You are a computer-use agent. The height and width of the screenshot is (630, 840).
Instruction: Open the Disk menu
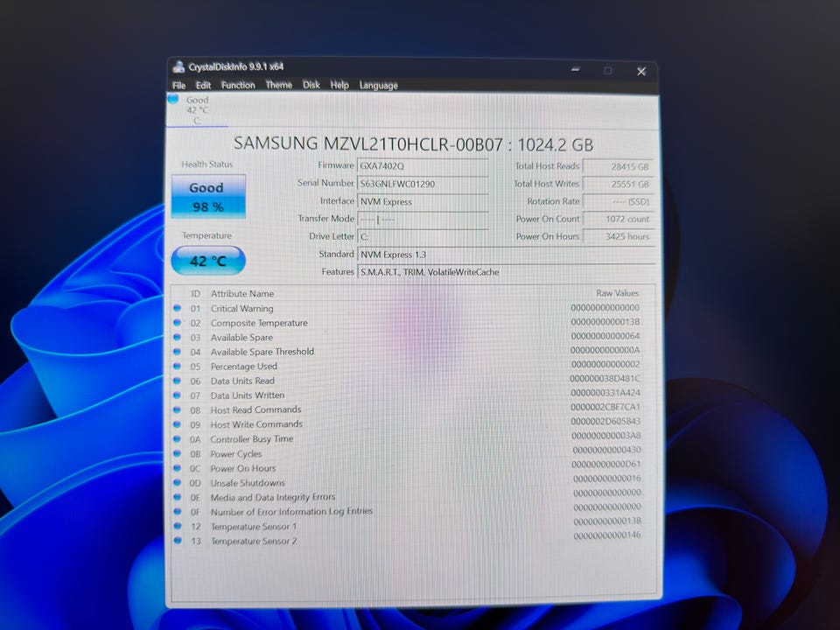[311, 85]
